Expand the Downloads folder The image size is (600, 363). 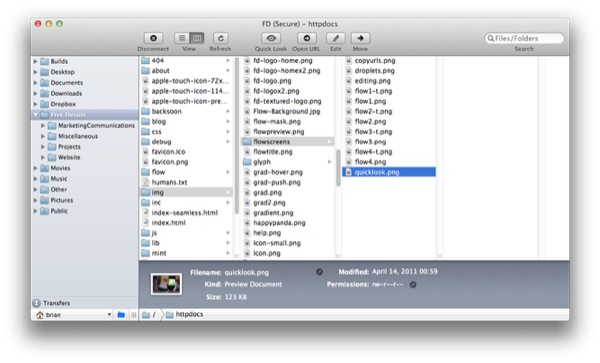point(35,93)
